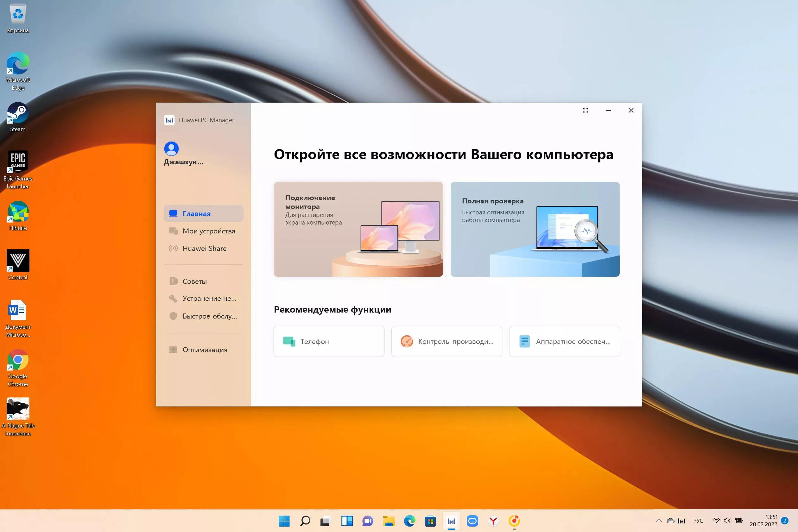
Task: Open Microsoft Store from the taskbar
Action: pyautogui.click(x=430, y=521)
